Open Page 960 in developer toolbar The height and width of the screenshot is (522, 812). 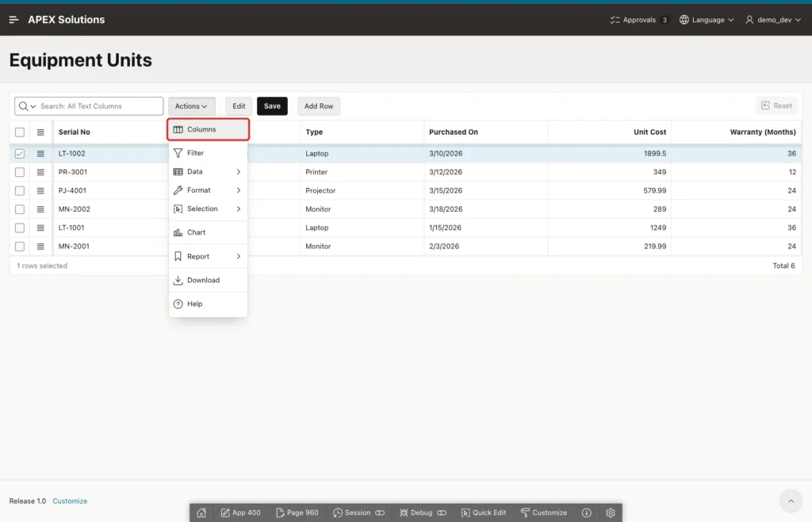click(297, 512)
